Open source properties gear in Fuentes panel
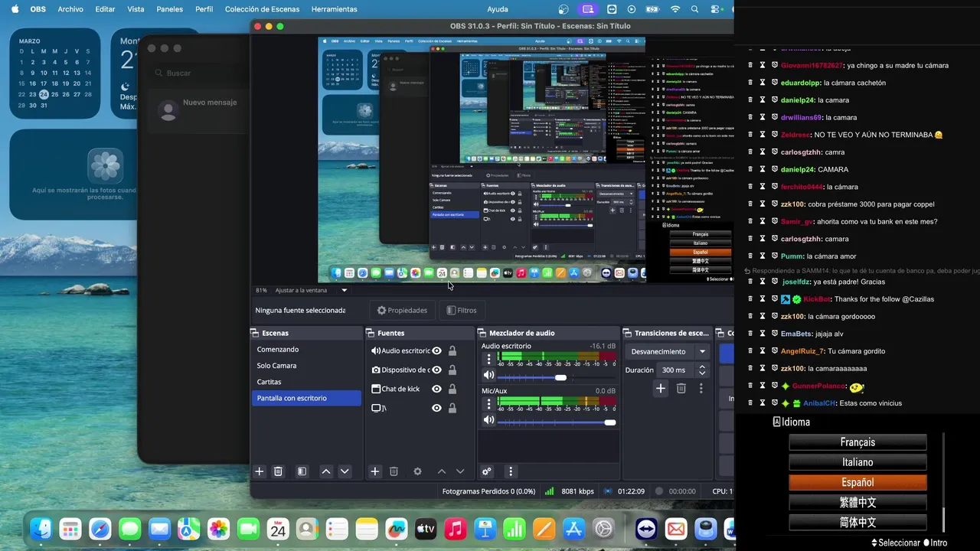Image resolution: width=980 pixels, height=551 pixels. pyautogui.click(x=417, y=471)
